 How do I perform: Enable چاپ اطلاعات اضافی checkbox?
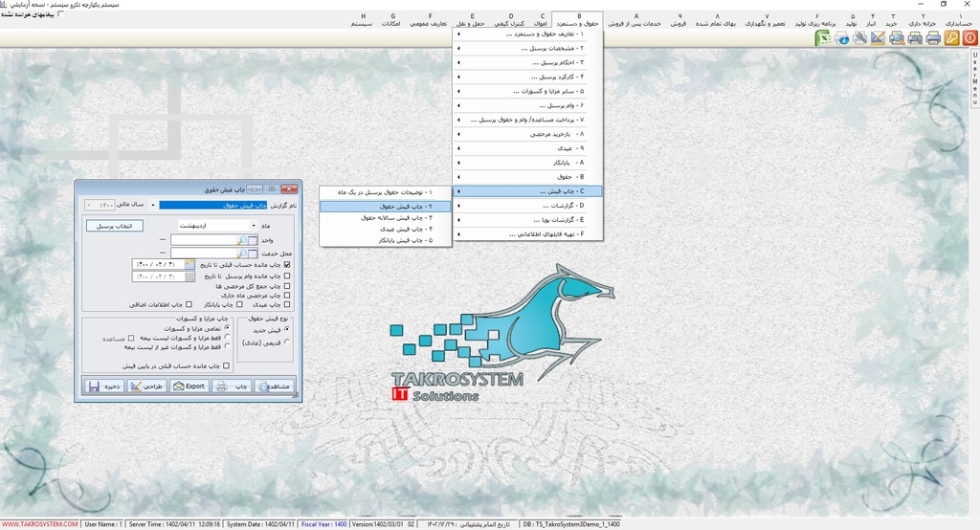tap(189, 305)
